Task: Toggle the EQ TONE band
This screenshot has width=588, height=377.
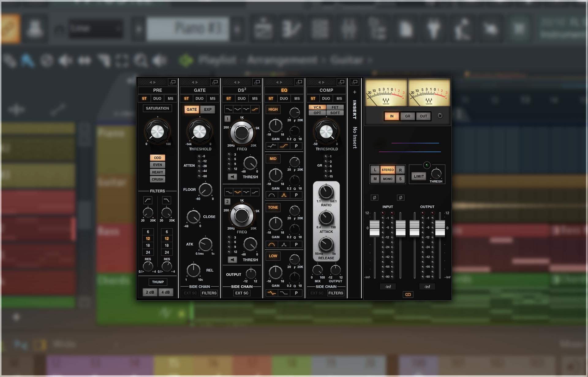Action: [x=273, y=208]
